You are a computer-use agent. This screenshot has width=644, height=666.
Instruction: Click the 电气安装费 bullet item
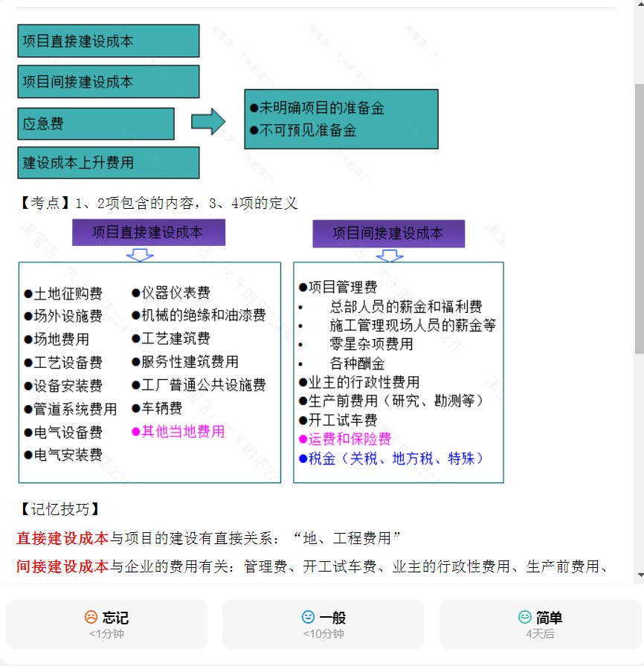tap(63, 455)
